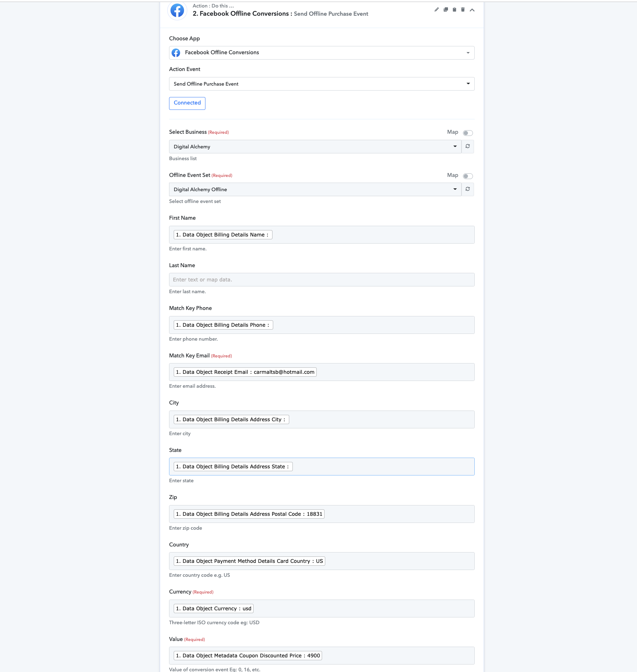Expand the Digital Alchemy business dropdown
The image size is (637, 672).
315,147
